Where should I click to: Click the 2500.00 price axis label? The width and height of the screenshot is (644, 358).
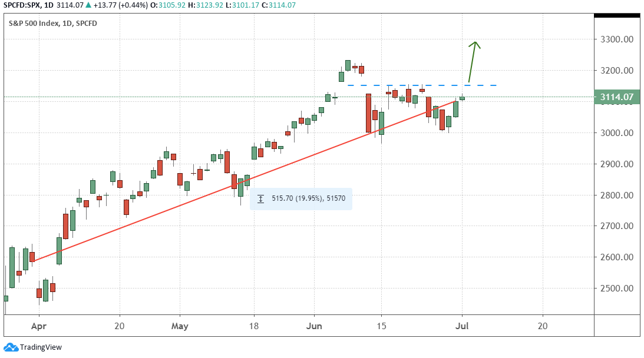click(x=616, y=289)
